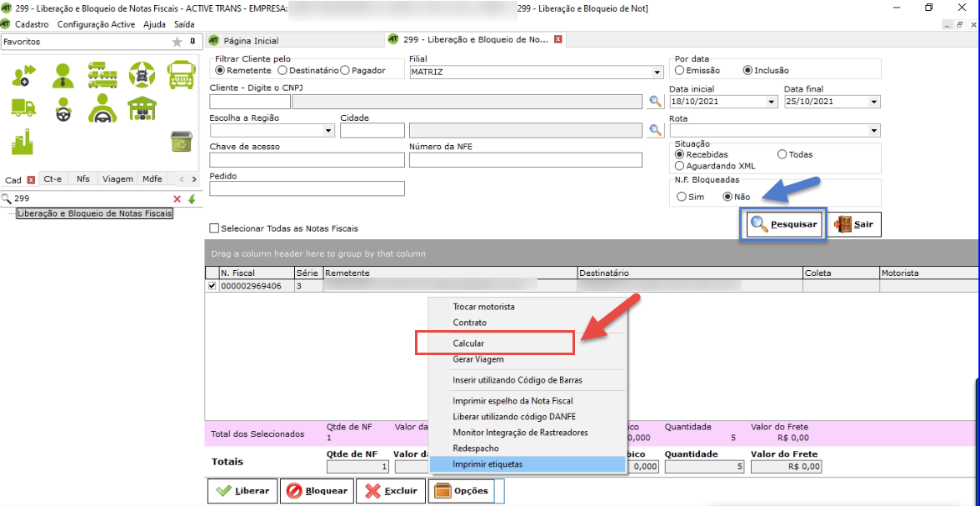Viewport: 980px width, 506px height.
Task: Expand the Filial dropdown
Action: coord(657,73)
